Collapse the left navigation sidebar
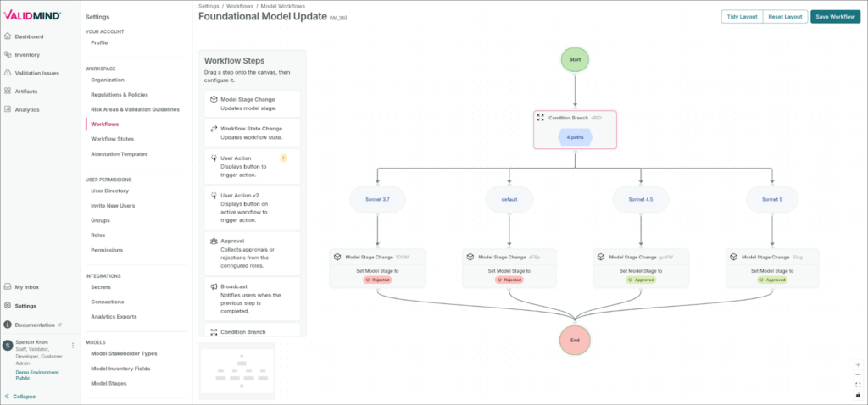This screenshot has height=405, width=868. pyautogui.click(x=19, y=396)
